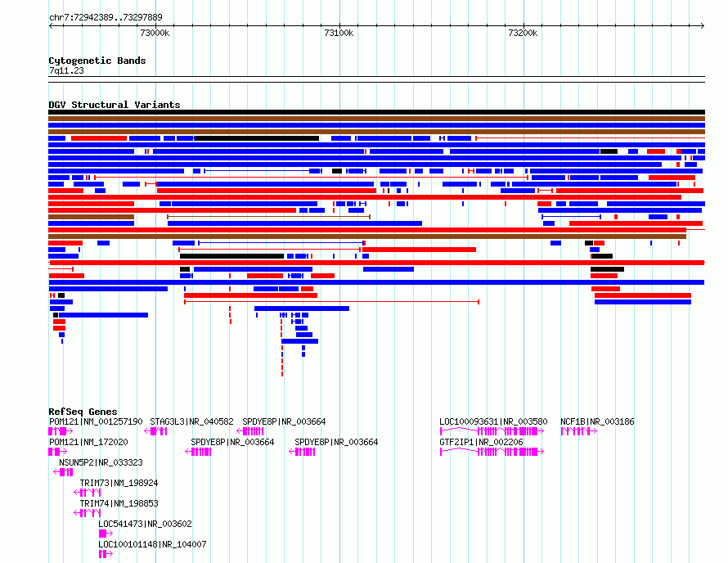Viewport: 728px width, 563px height.
Task: Click the magenta gene glyph under POM121|NM_001257190
Action: point(61,431)
